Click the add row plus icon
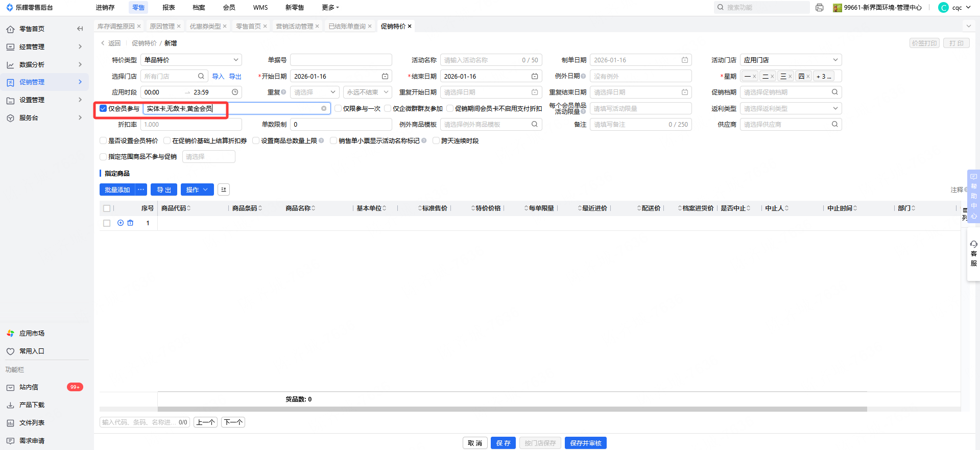Viewport: 980px width, 450px height. [x=121, y=223]
